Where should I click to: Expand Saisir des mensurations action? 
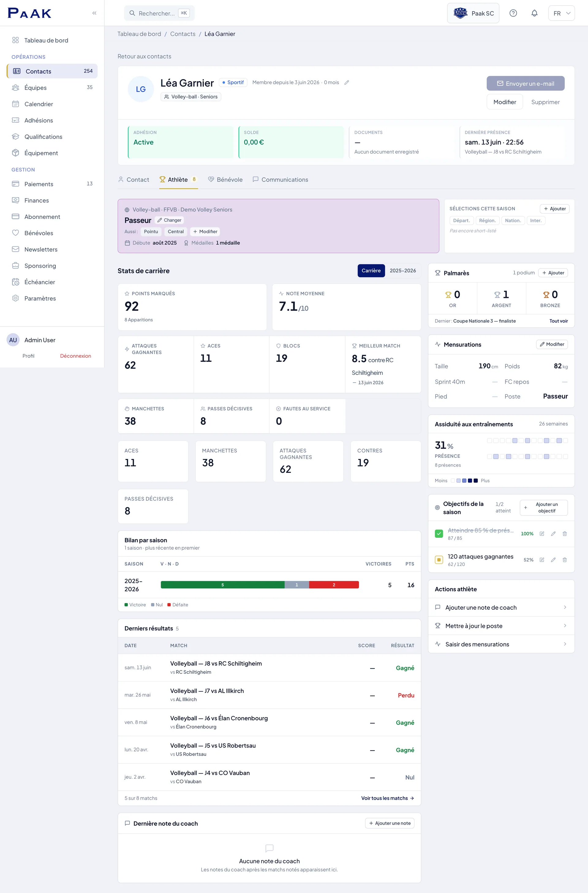[x=501, y=644]
